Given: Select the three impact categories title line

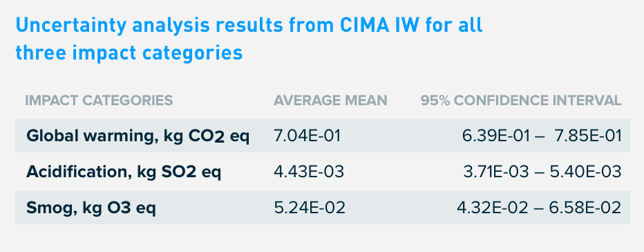Looking at the screenshot, I should pyautogui.click(x=129, y=53).
